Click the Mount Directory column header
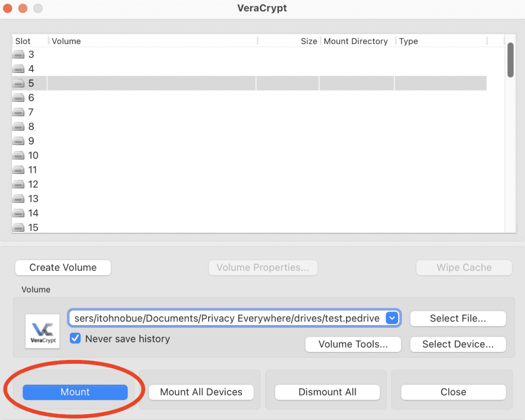This screenshot has height=420, width=525. coord(357,41)
